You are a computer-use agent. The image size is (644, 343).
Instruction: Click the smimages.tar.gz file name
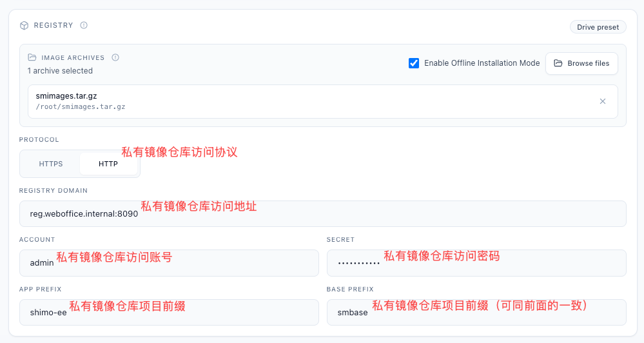point(66,95)
